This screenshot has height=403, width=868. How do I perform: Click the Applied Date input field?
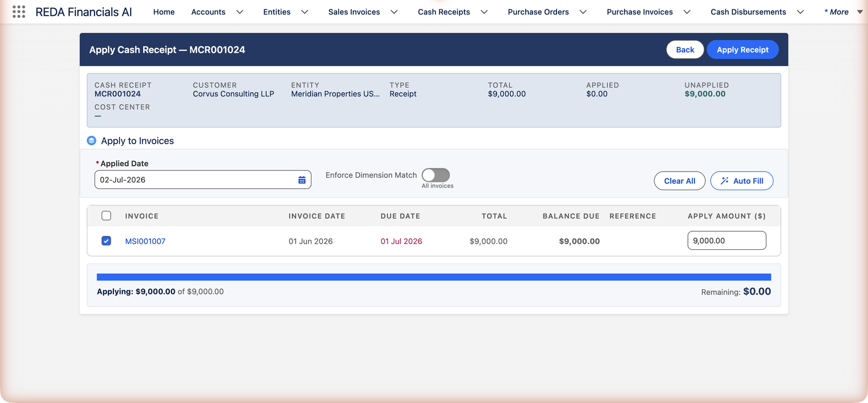pyautogui.click(x=203, y=180)
